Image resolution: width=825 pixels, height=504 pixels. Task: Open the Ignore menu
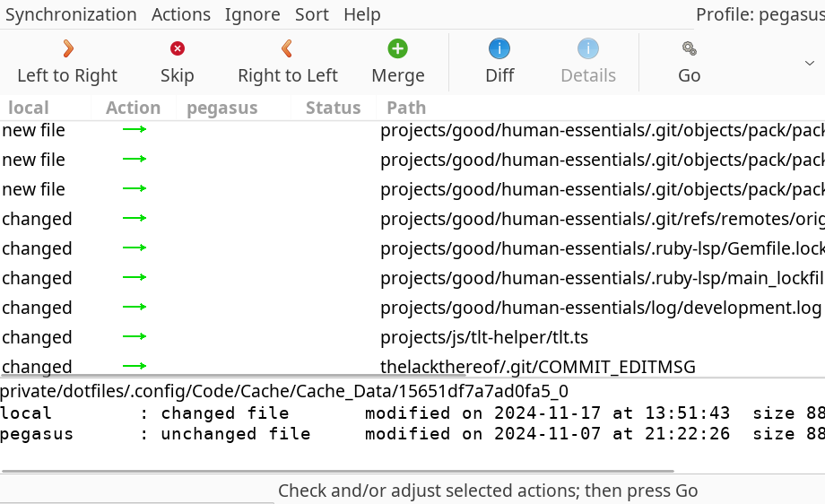coord(253,14)
